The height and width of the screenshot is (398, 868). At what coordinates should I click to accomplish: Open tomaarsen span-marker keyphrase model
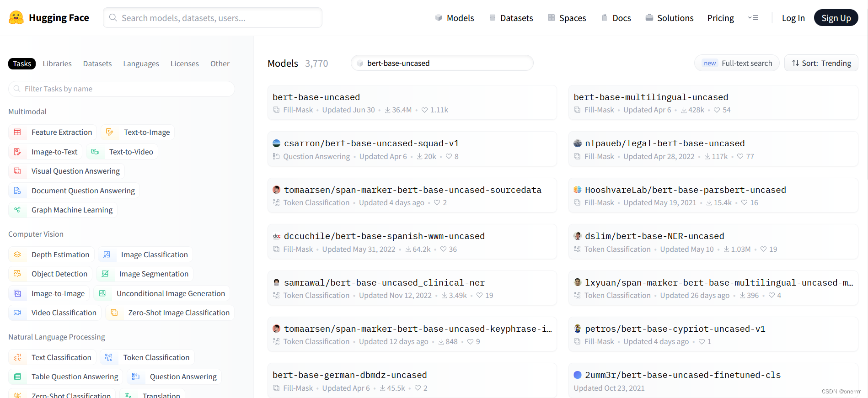pyautogui.click(x=412, y=334)
